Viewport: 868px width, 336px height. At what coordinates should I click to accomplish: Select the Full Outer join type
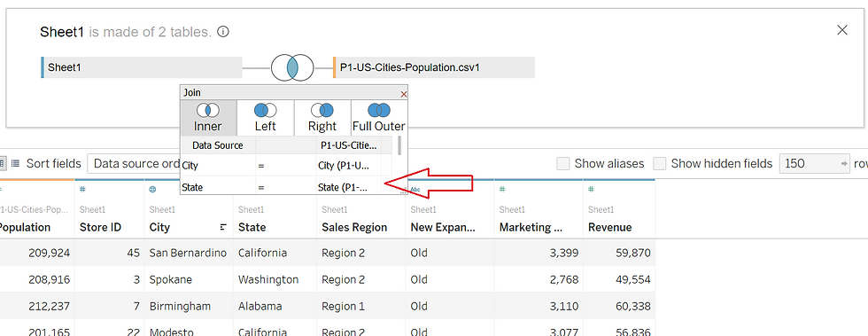click(379, 118)
